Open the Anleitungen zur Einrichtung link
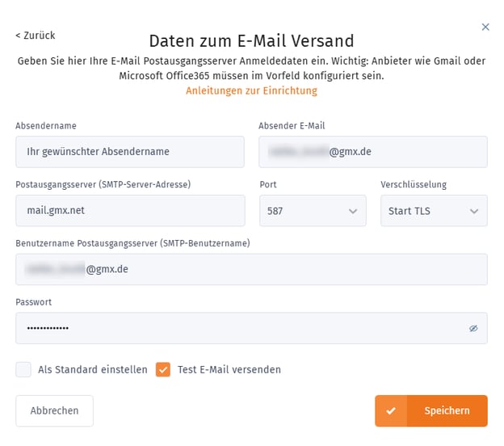Screen dimensions: 504x446 [251, 90]
